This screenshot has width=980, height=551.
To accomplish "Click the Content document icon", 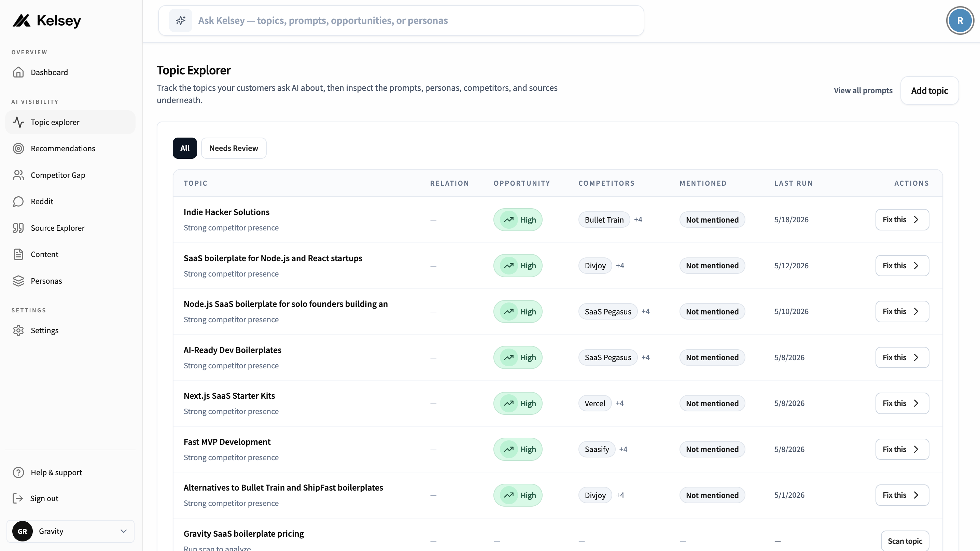I will 18,254.
